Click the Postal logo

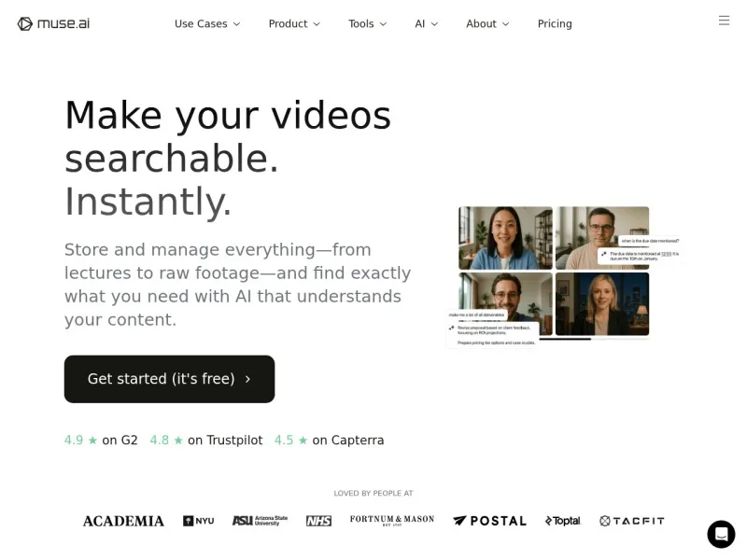489,521
